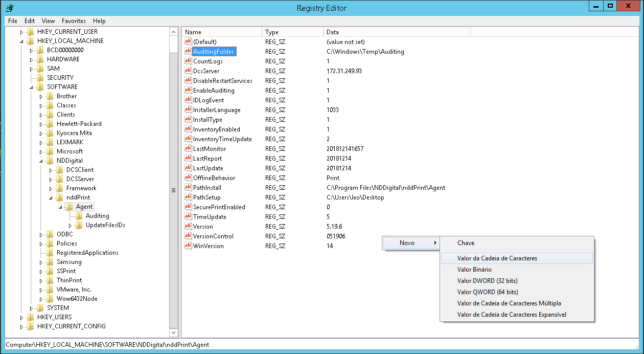Click the ab icon beside VersionControl
This screenshot has width=644, height=354.
click(x=188, y=236)
